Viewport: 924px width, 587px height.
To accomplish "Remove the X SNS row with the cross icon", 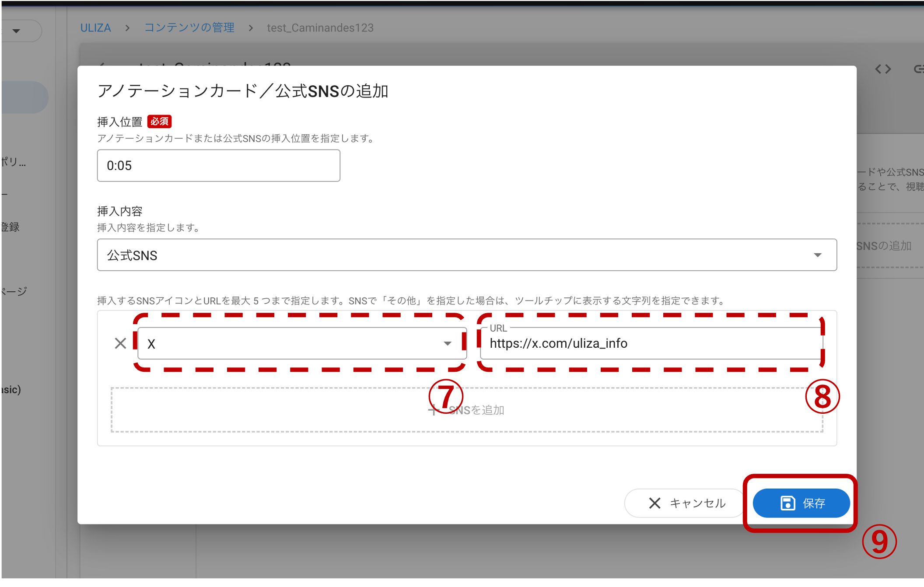I will (x=120, y=343).
